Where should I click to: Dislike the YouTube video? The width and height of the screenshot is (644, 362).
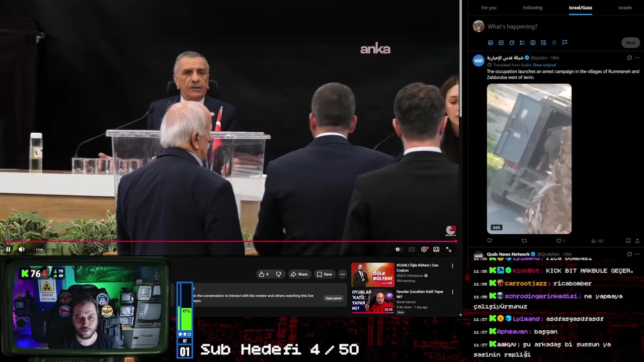[278, 274]
